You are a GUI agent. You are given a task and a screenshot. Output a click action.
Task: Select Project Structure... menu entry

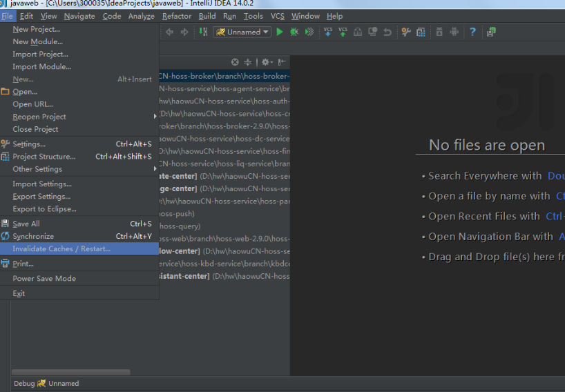[x=79, y=157]
